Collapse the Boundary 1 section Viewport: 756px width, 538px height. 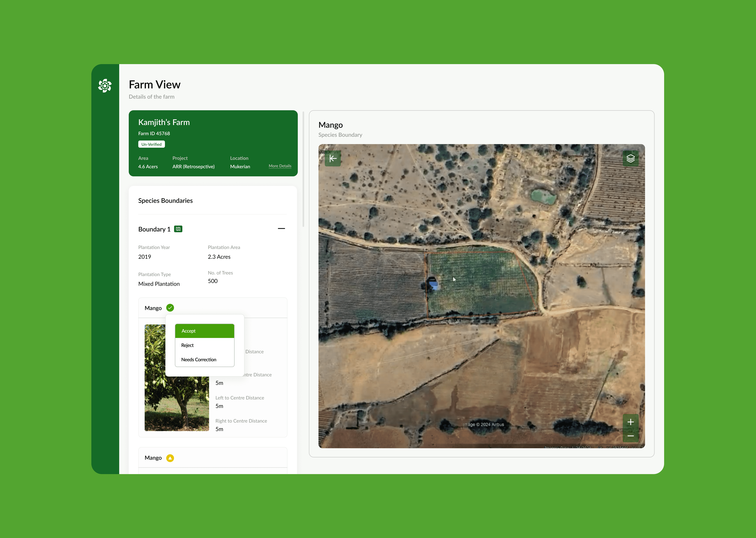click(x=281, y=229)
